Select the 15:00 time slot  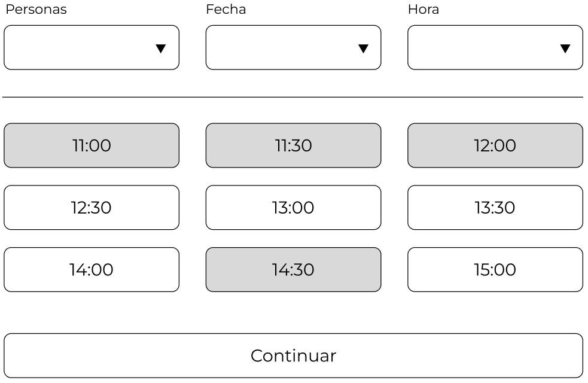pyautogui.click(x=495, y=270)
